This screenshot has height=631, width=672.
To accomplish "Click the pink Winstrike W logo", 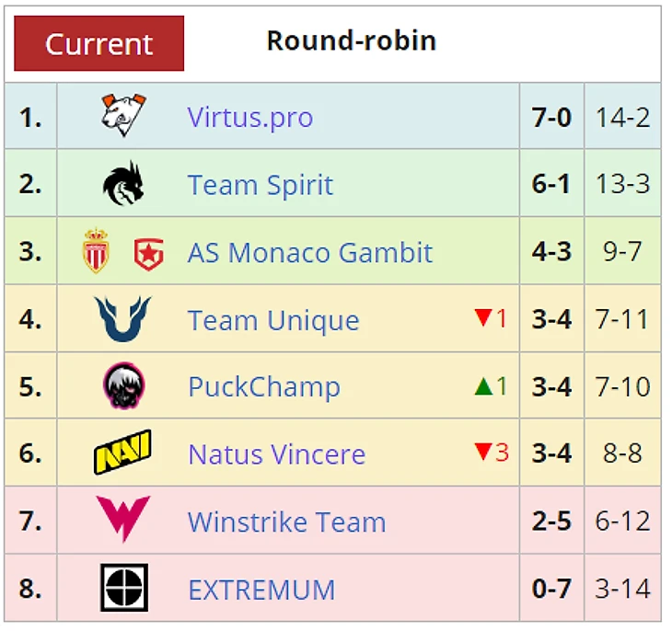I will 123,519.
